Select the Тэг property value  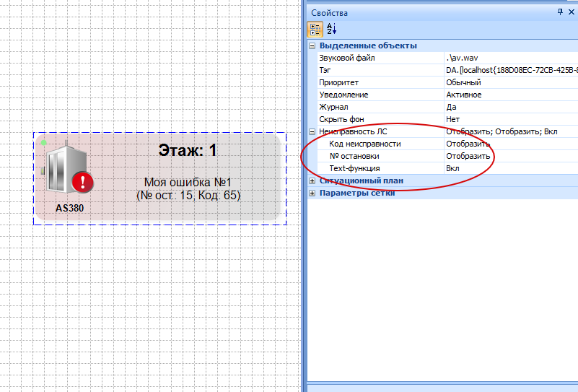pyautogui.click(x=510, y=70)
